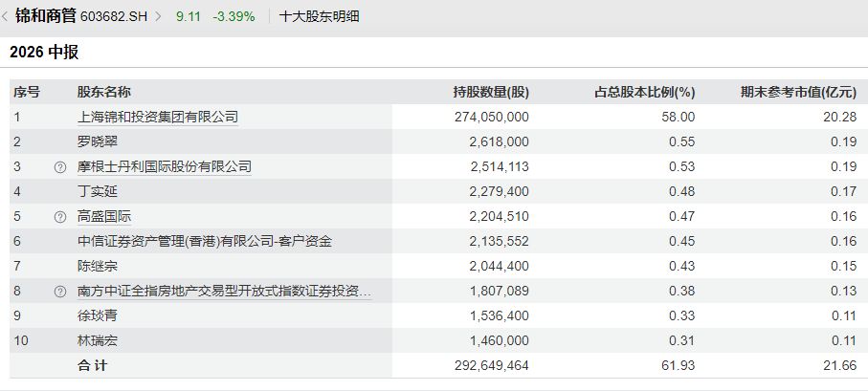Click the 58.00 percentage cell
868x391 pixels.
(680, 118)
